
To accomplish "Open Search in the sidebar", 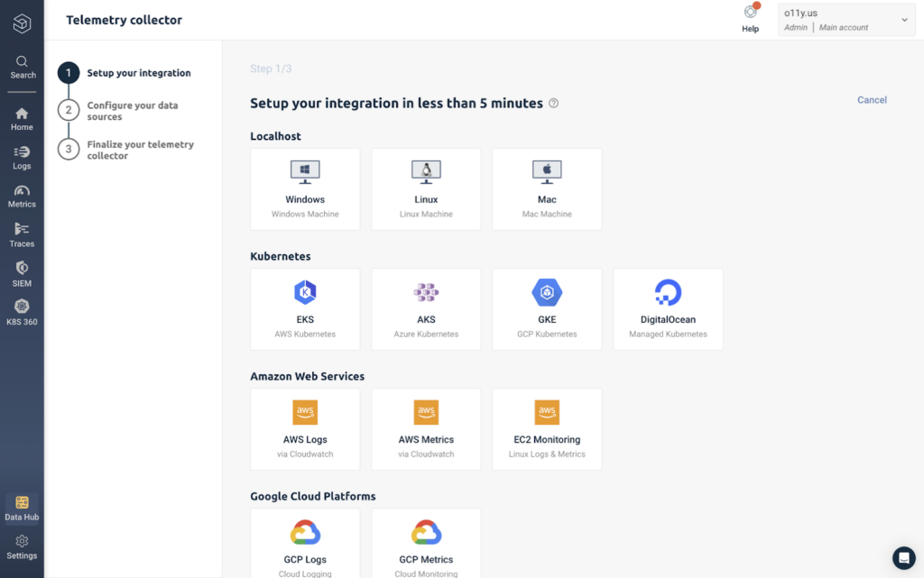I will pyautogui.click(x=22, y=67).
